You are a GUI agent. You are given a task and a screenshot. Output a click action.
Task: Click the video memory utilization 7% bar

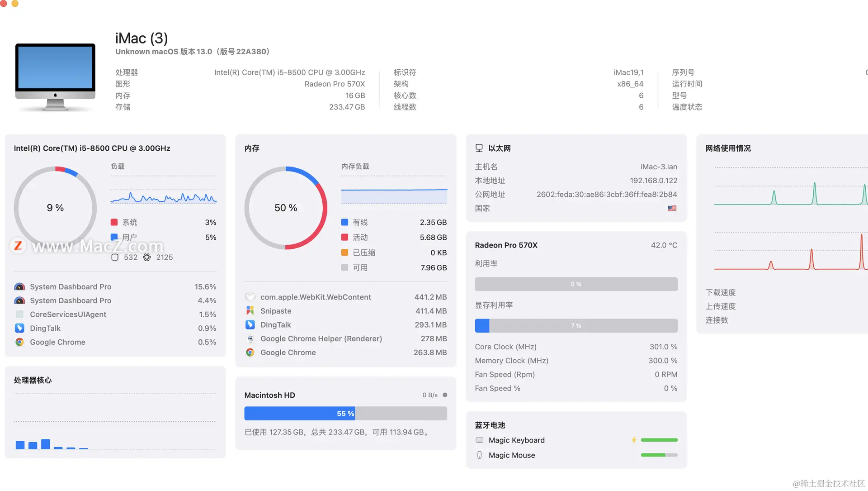pos(576,325)
